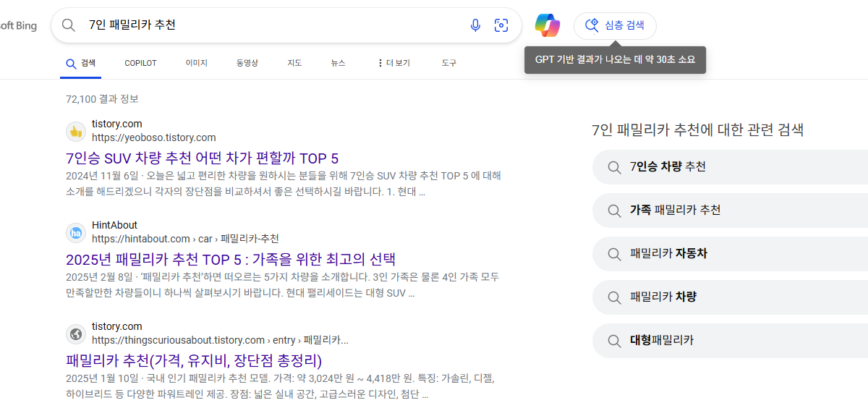
Task: Go to Bing home via the Bing logo
Action: click(x=18, y=26)
